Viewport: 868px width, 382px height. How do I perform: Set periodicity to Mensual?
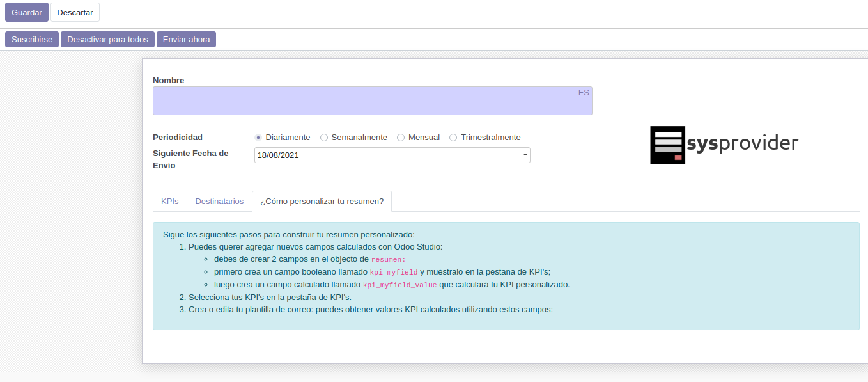pyautogui.click(x=401, y=138)
